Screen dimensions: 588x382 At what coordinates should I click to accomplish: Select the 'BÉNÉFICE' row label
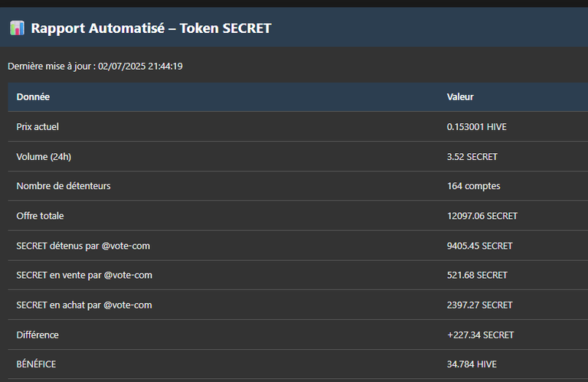tap(36, 364)
